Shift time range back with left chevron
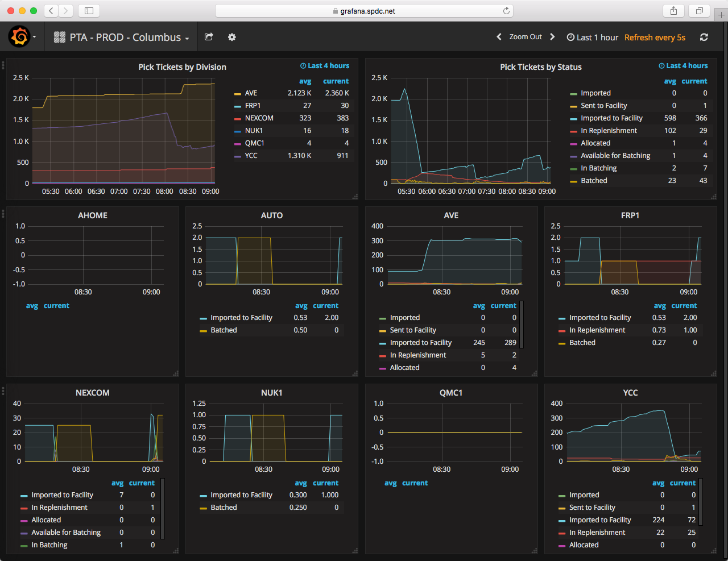The height and width of the screenshot is (561, 728). coord(499,37)
